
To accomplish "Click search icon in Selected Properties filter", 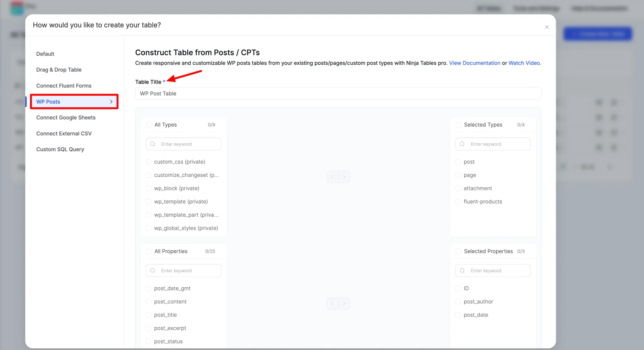I will (462, 270).
